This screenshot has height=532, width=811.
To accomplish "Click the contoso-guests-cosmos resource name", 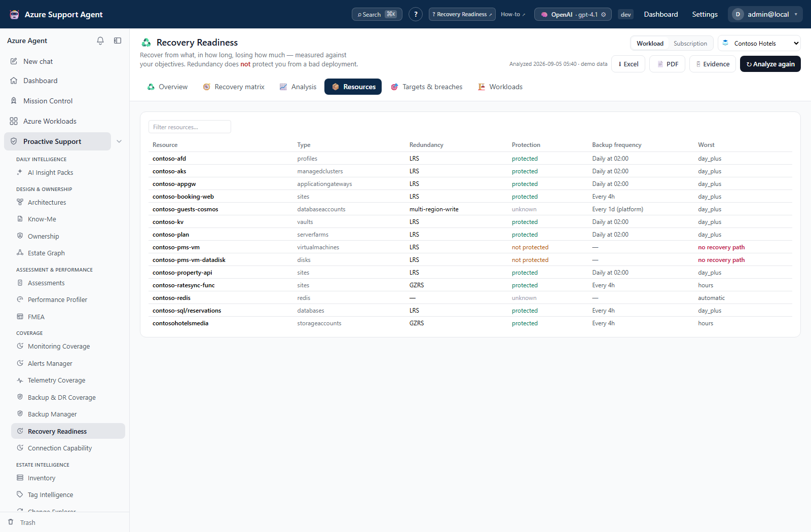I will coord(186,209).
